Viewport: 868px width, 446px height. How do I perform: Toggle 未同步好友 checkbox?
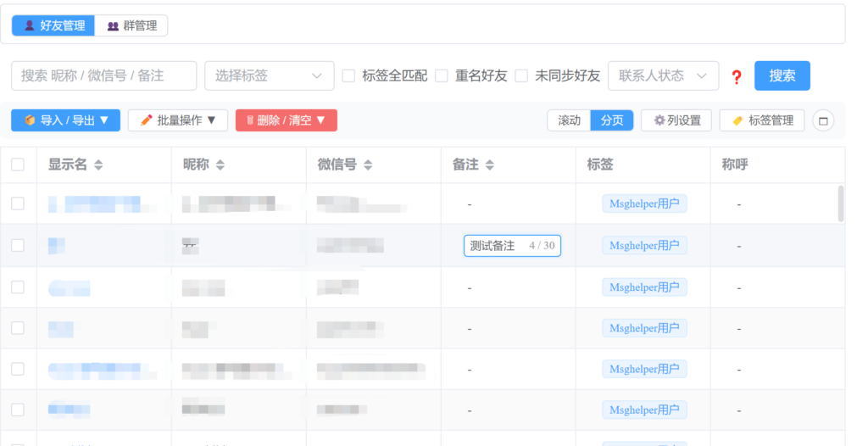pyautogui.click(x=521, y=75)
